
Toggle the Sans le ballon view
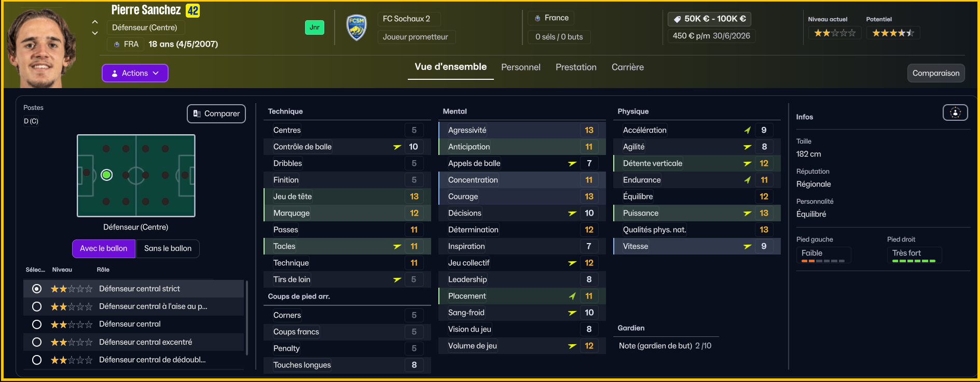[x=168, y=249]
